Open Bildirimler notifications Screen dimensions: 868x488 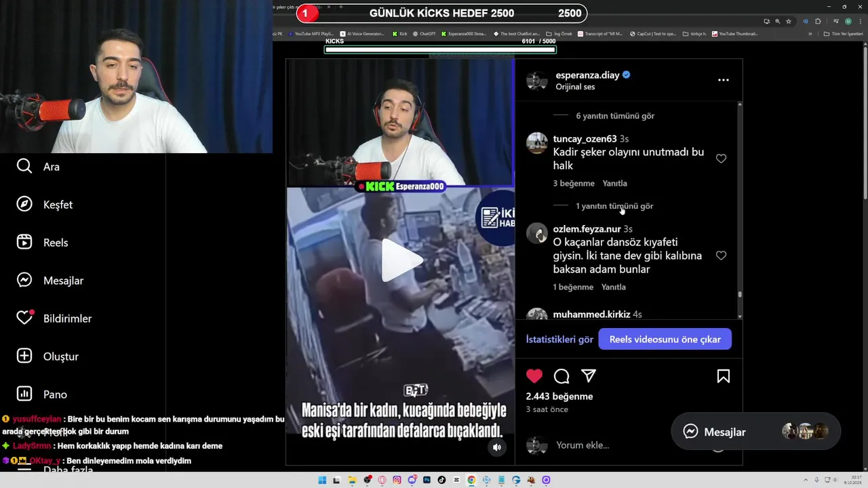pyautogui.click(x=54, y=319)
